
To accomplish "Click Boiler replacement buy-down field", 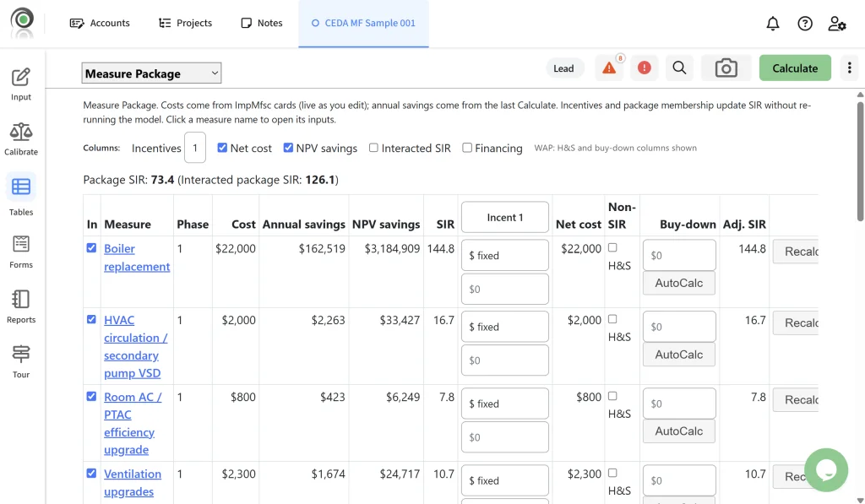I will click(x=679, y=255).
